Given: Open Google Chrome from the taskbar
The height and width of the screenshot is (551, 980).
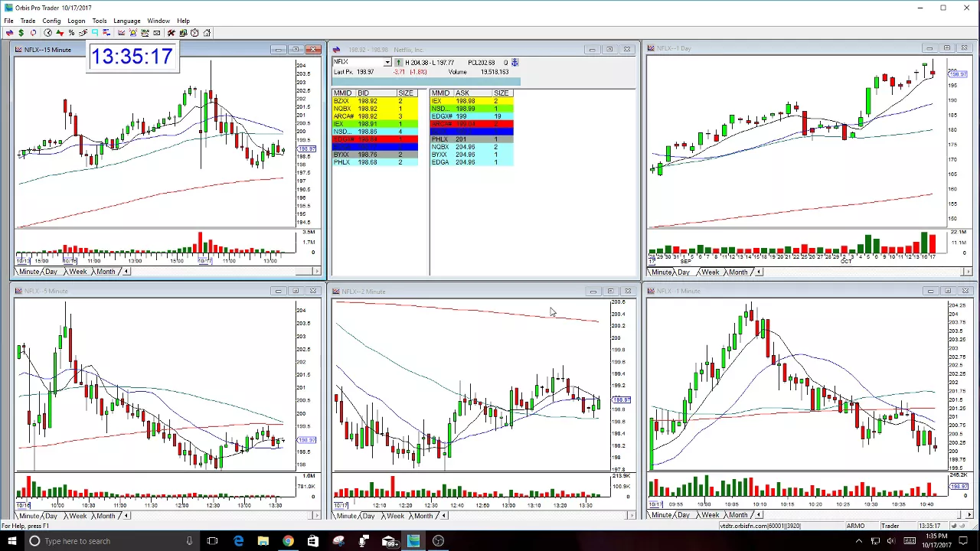Looking at the screenshot, I should (288, 541).
